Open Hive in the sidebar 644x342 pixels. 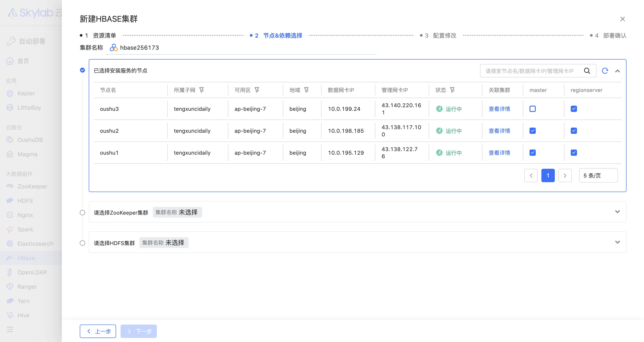23,315
